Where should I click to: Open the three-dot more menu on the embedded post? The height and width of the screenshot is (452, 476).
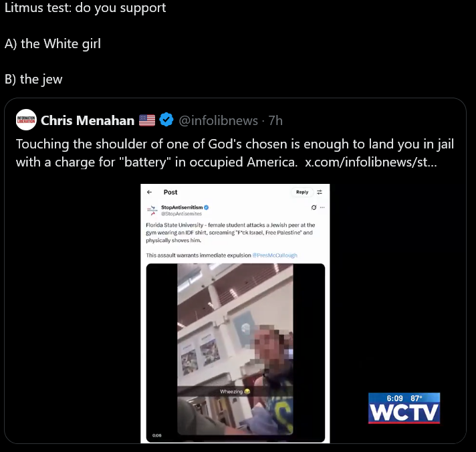pos(322,207)
